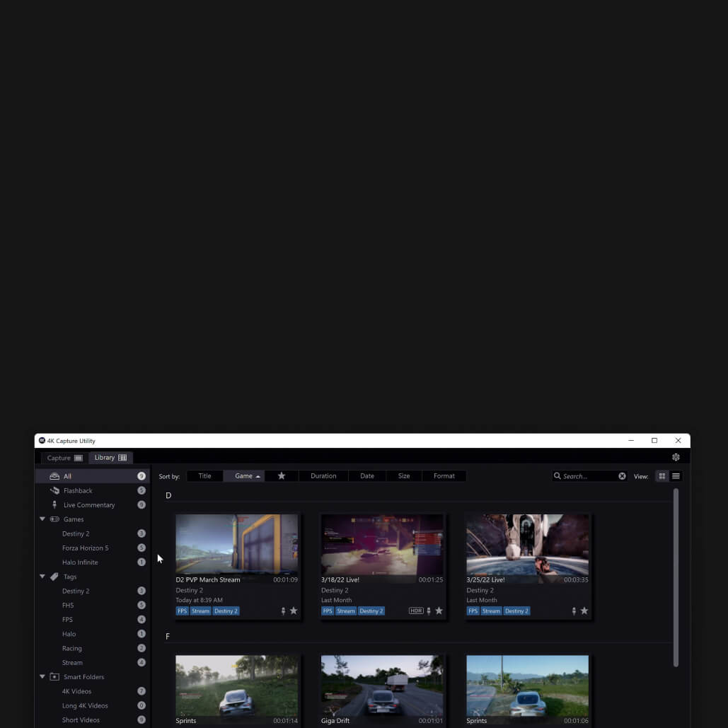This screenshot has width=728, height=728.
Task: Sort clips by Duration
Action: tap(323, 476)
